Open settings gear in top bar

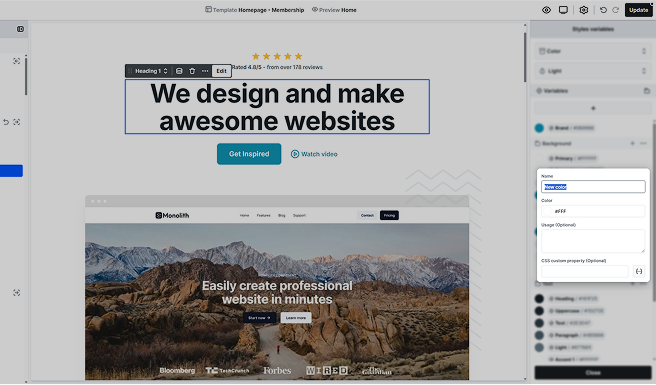click(584, 10)
